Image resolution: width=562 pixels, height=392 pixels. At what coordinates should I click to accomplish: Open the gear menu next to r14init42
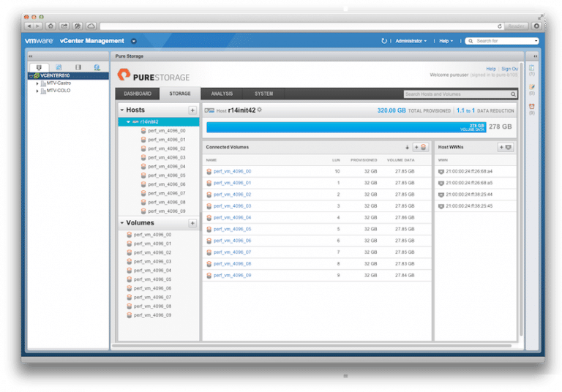pos(260,110)
